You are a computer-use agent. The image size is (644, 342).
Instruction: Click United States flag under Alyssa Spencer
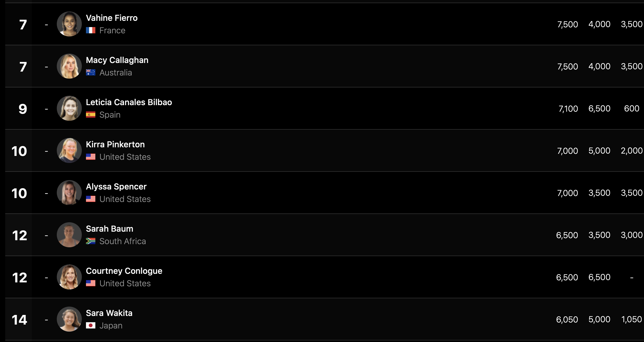pos(91,199)
